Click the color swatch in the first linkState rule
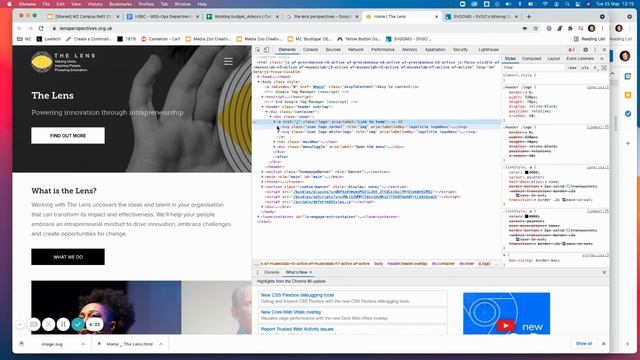The image size is (640, 360). (527, 172)
